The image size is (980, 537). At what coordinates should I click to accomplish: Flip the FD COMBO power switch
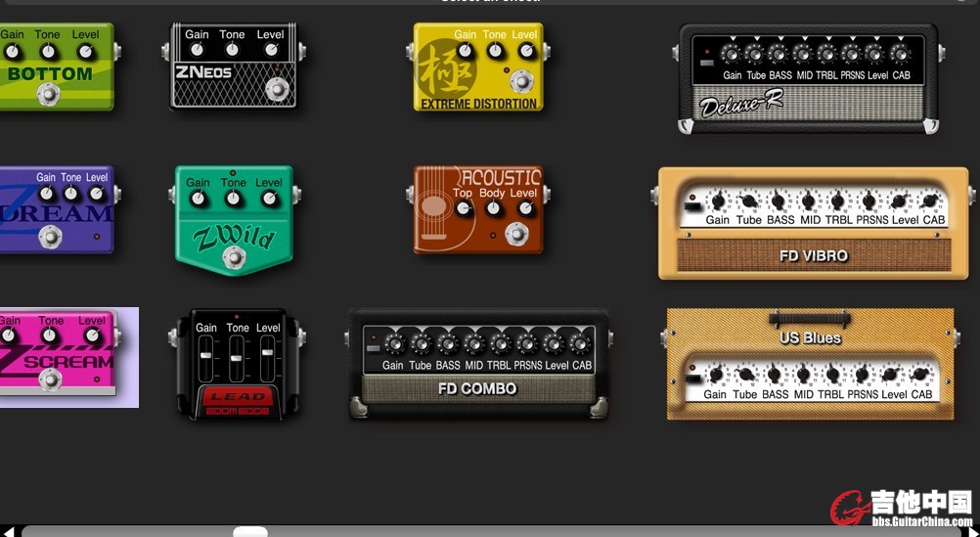tap(374, 348)
